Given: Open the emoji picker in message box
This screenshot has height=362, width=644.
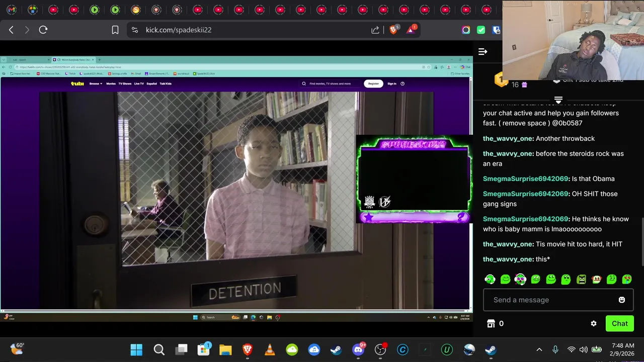Looking at the screenshot, I should click(x=622, y=300).
